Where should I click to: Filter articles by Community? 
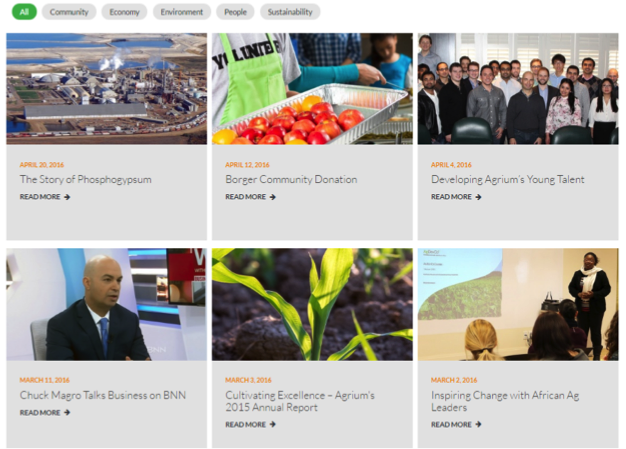[69, 12]
